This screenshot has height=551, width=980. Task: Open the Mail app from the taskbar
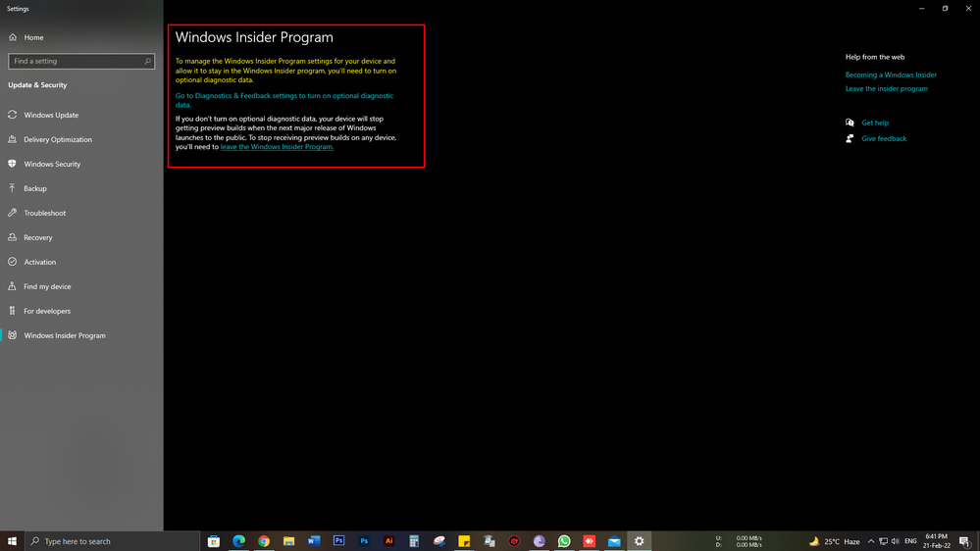(614, 541)
